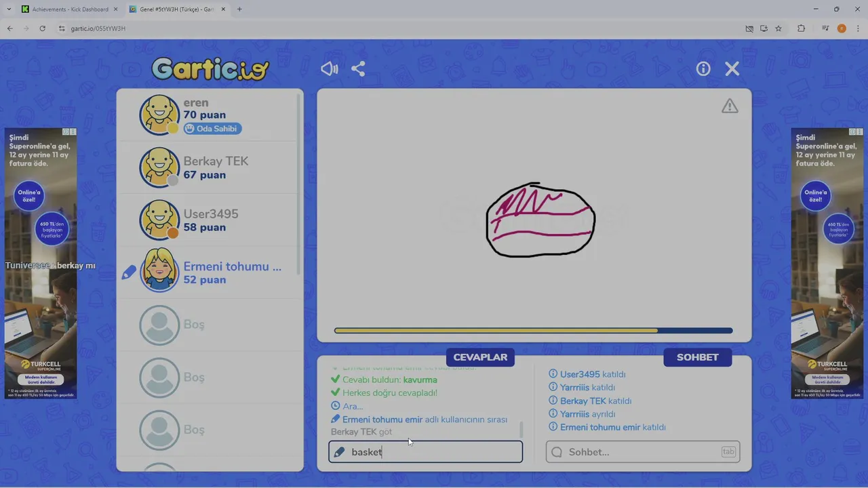Click Berkay TEK's avatar
This screenshot has height=488, width=868.
[159, 167]
